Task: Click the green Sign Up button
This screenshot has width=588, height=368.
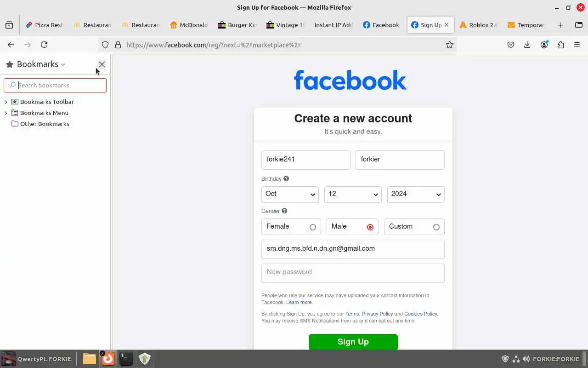Action: (x=353, y=342)
